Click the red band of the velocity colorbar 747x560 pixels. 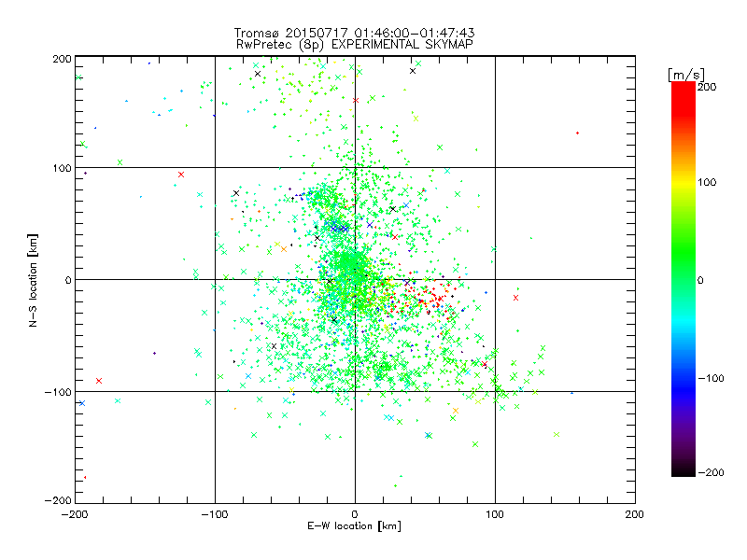click(x=684, y=98)
